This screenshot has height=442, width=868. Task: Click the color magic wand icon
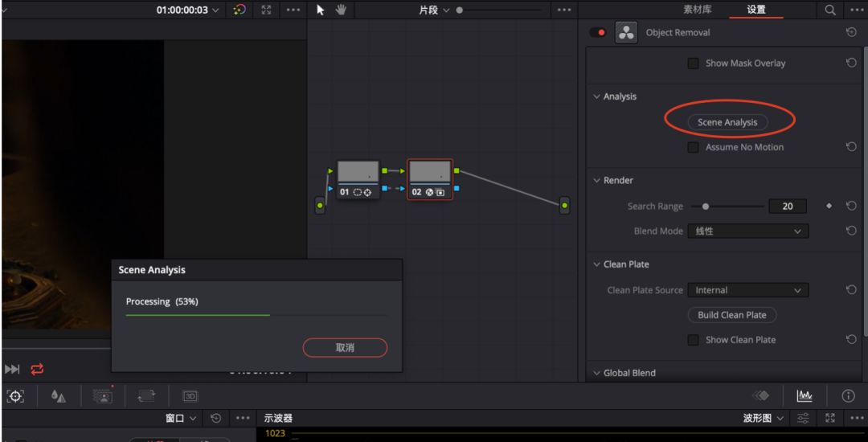pyautogui.click(x=240, y=10)
